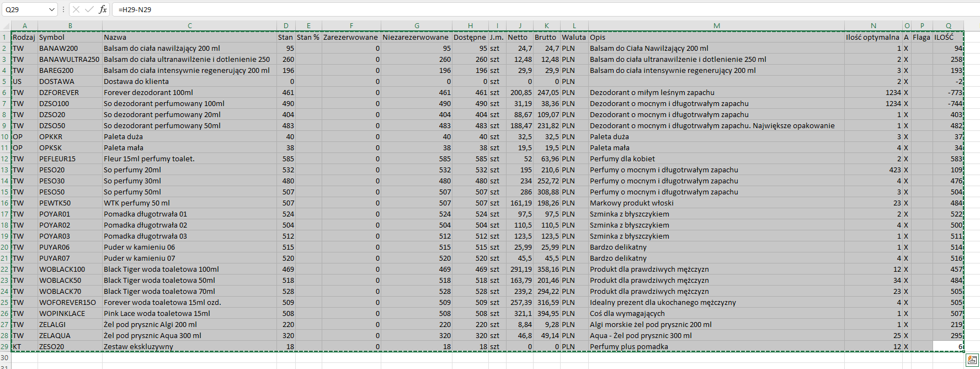Click into the Name Box showing Q29
Screen dimensions: 980x369
(x=24, y=9)
